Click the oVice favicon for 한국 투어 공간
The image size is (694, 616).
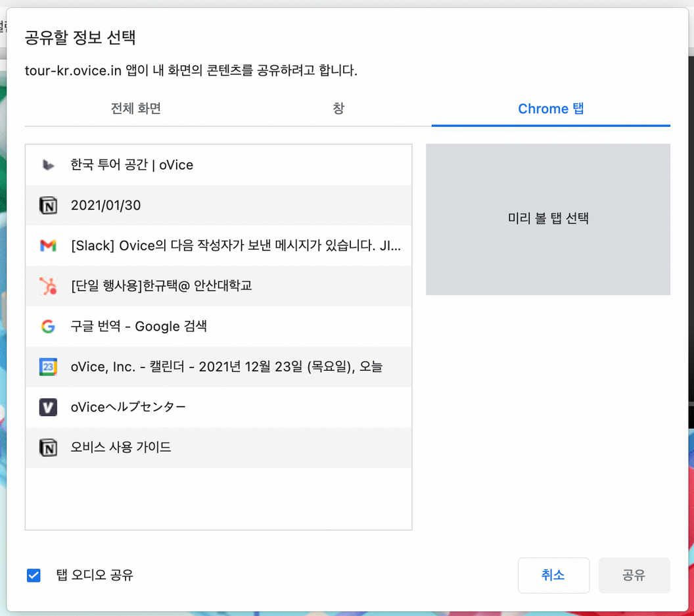click(48, 165)
